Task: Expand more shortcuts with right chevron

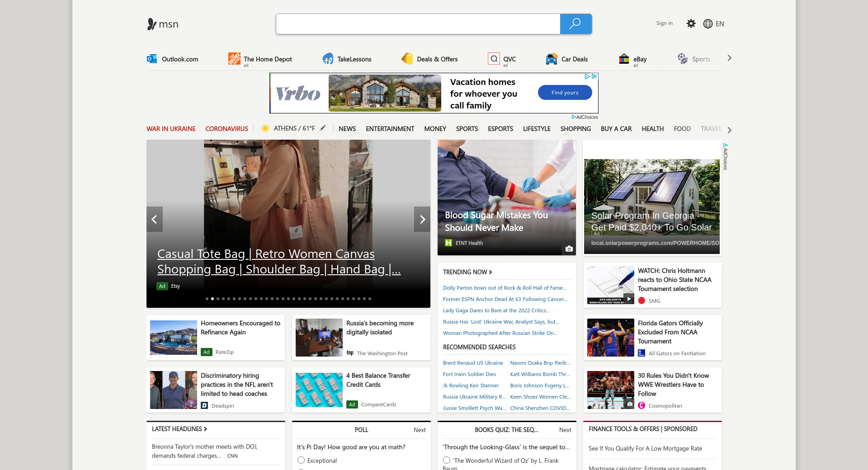Action: [x=729, y=58]
